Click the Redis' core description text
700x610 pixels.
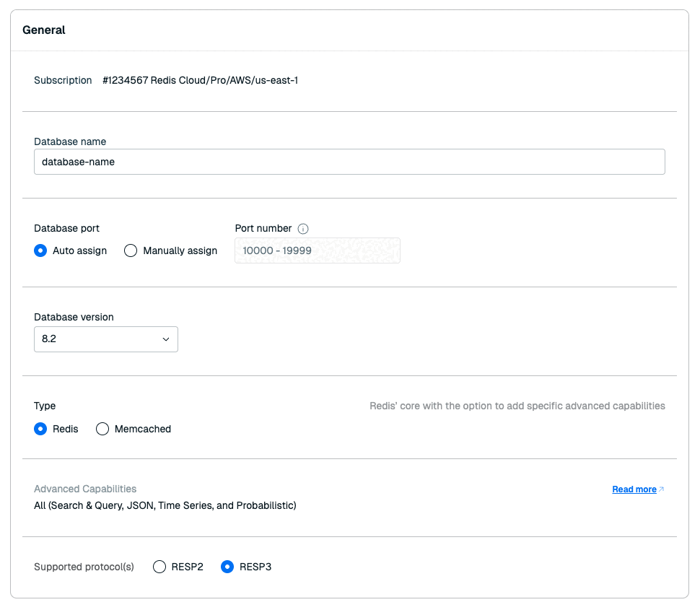click(x=517, y=406)
